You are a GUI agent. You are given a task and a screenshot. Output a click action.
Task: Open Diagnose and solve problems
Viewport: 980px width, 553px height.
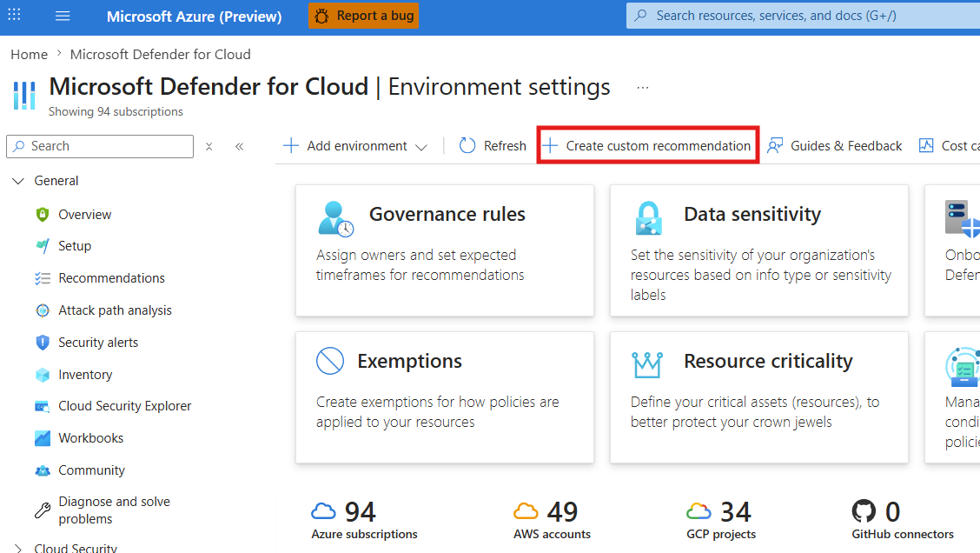pos(114,510)
